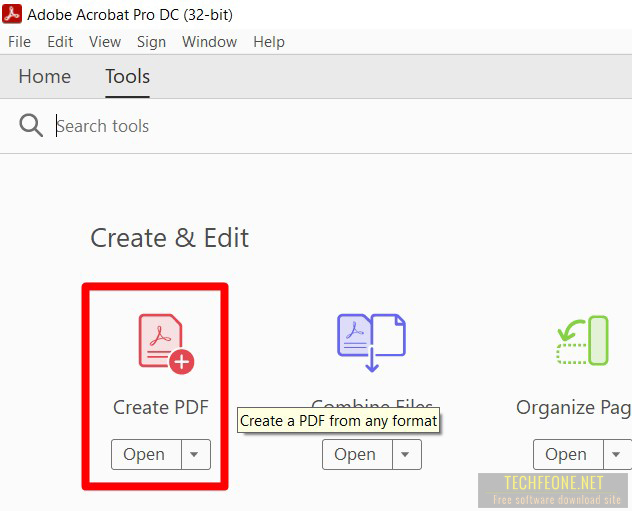Open the Window menu

pos(209,42)
